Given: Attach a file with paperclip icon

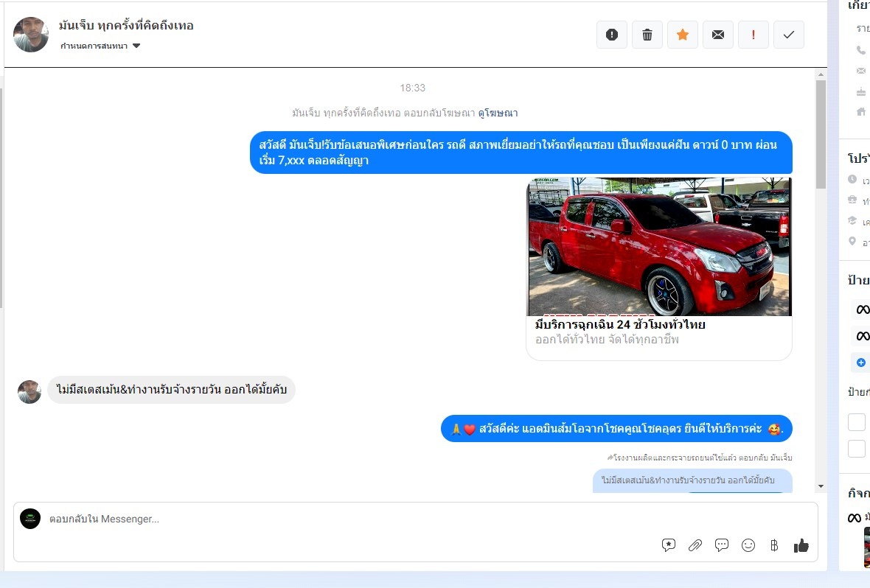Looking at the screenshot, I should pos(695,545).
